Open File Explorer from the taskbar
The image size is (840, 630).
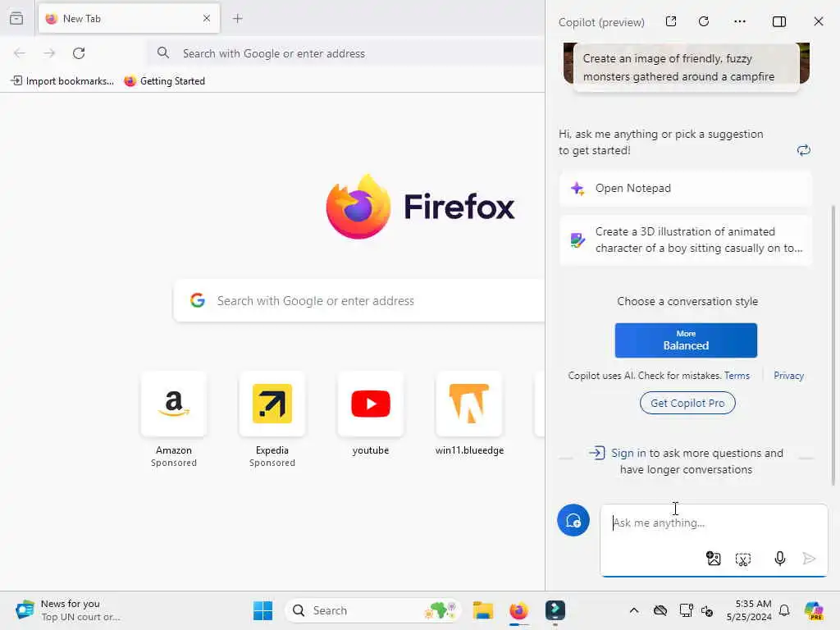click(482, 610)
